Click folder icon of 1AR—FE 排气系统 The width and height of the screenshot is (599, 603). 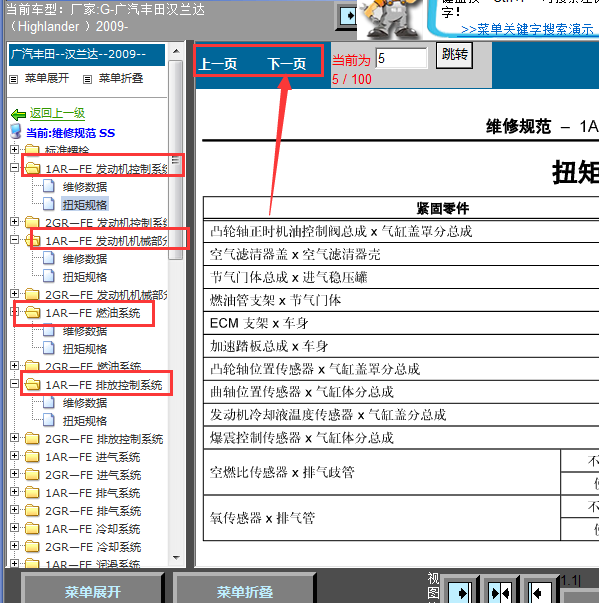tap(32, 492)
